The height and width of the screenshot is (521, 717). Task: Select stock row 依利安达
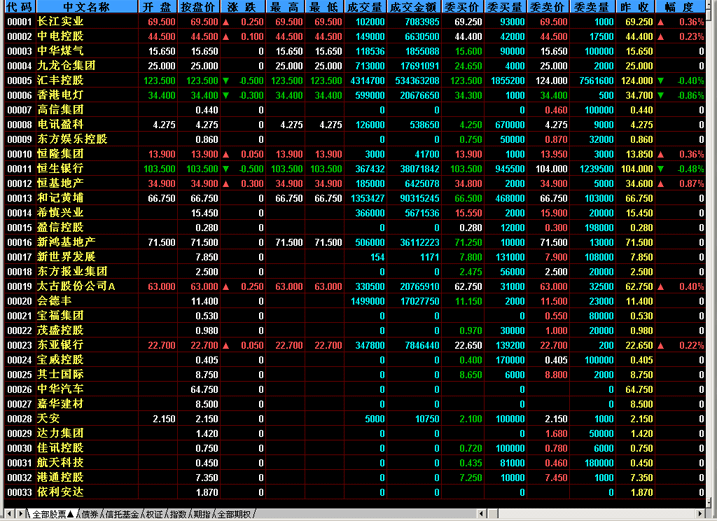click(355, 492)
